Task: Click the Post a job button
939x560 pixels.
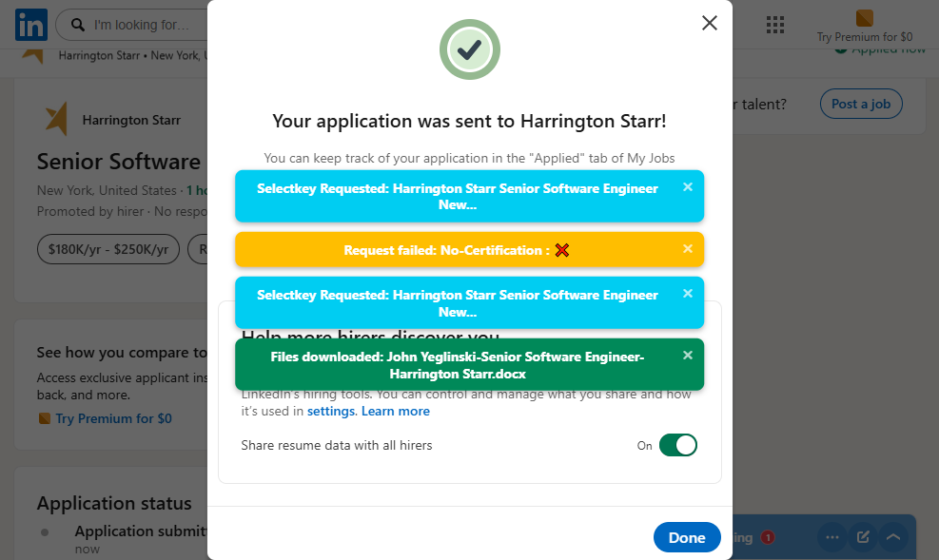Action: [x=860, y=104]
